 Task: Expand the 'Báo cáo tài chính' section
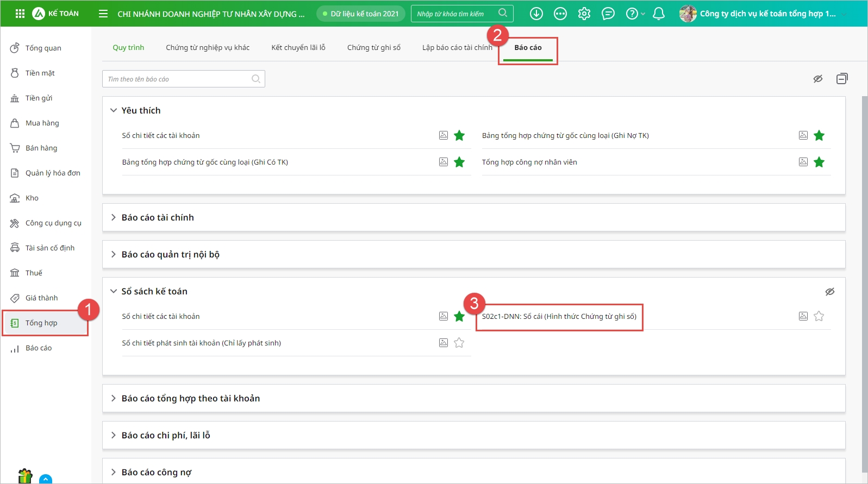click(x=158, y=217)
